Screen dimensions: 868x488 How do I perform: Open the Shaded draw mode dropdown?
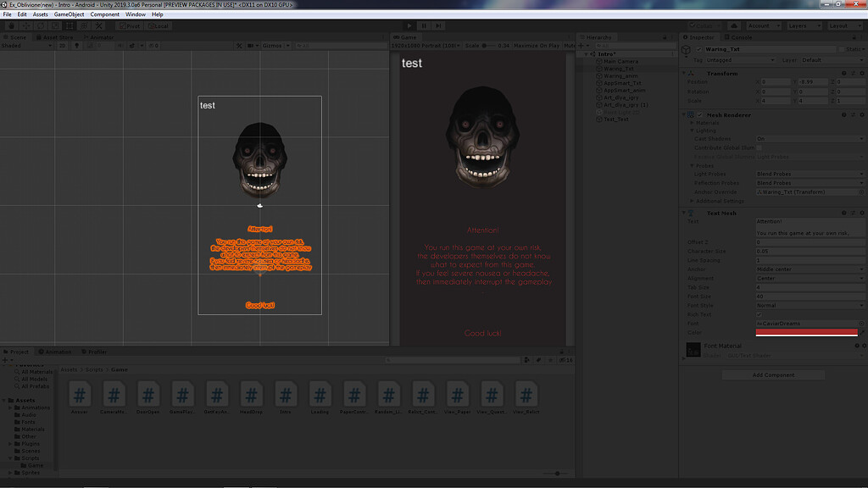pos(25,46)
